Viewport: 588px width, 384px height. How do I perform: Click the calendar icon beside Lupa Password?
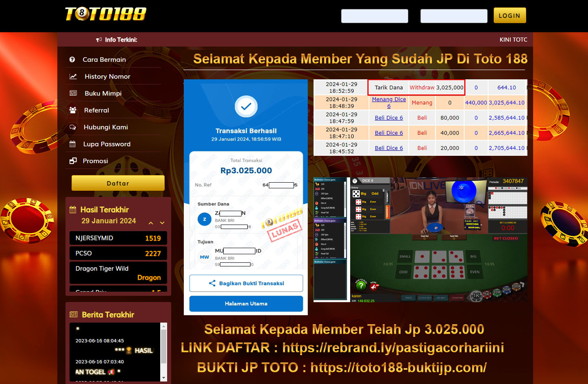coord(72,144)
